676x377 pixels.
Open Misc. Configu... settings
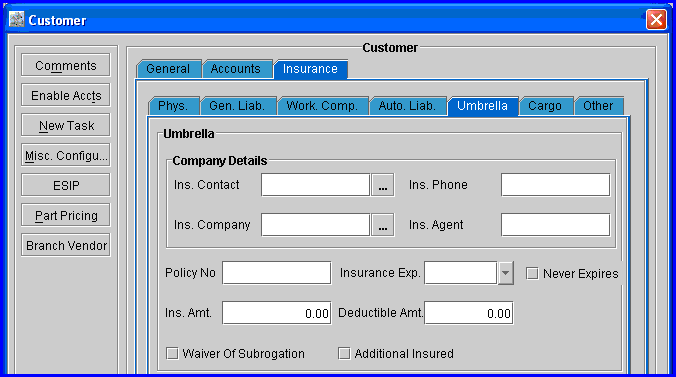coord(66,155)
